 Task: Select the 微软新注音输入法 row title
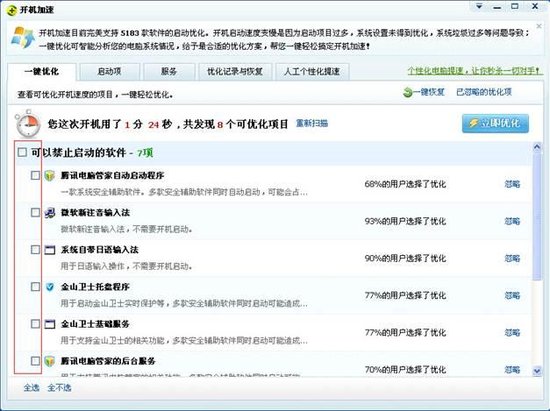pos(95,213)
